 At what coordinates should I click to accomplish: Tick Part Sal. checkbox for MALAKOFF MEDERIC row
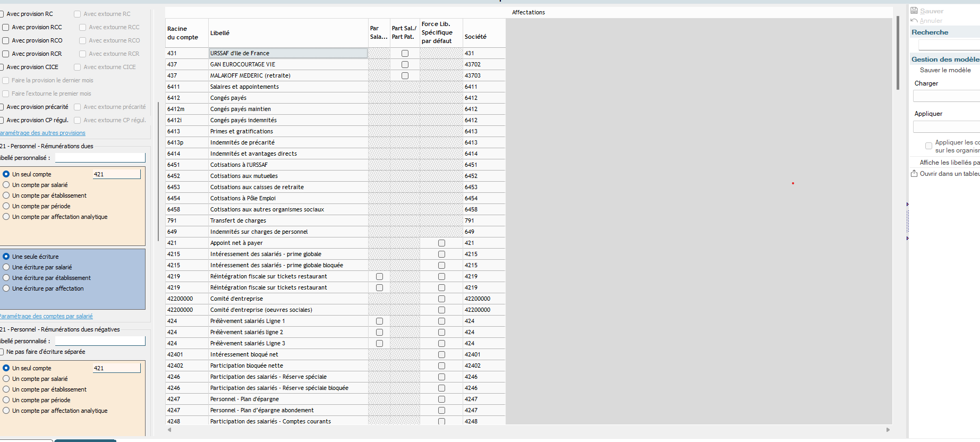405,75
